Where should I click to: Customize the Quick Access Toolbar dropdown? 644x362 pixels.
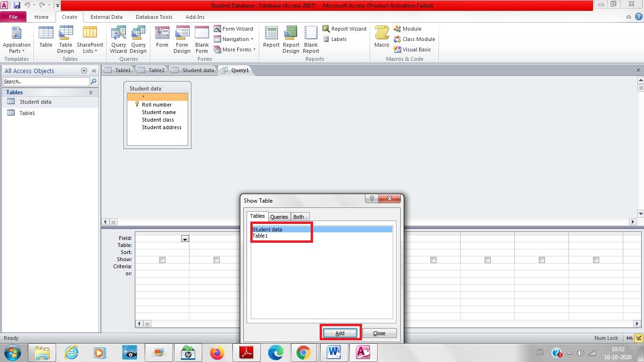(58, 6)
